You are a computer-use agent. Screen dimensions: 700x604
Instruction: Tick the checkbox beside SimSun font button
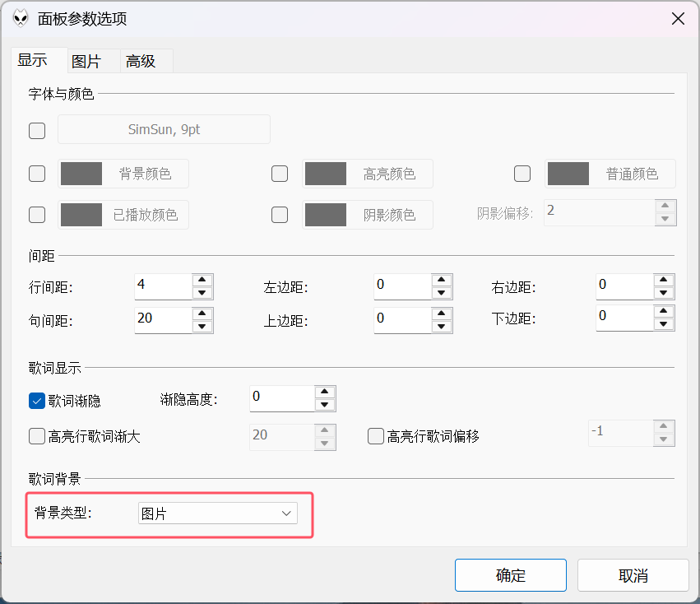click(37, 131)
